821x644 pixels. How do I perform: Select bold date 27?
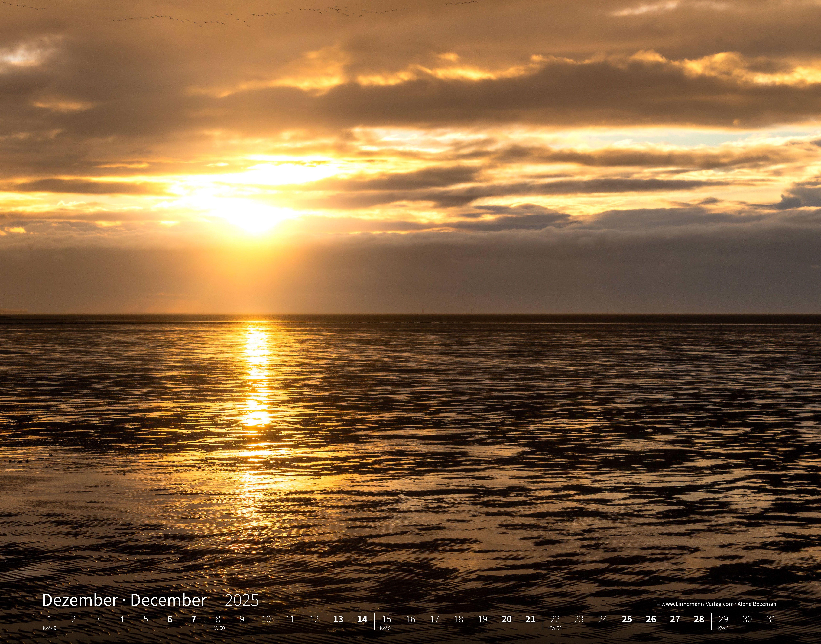tap(675, 619)
